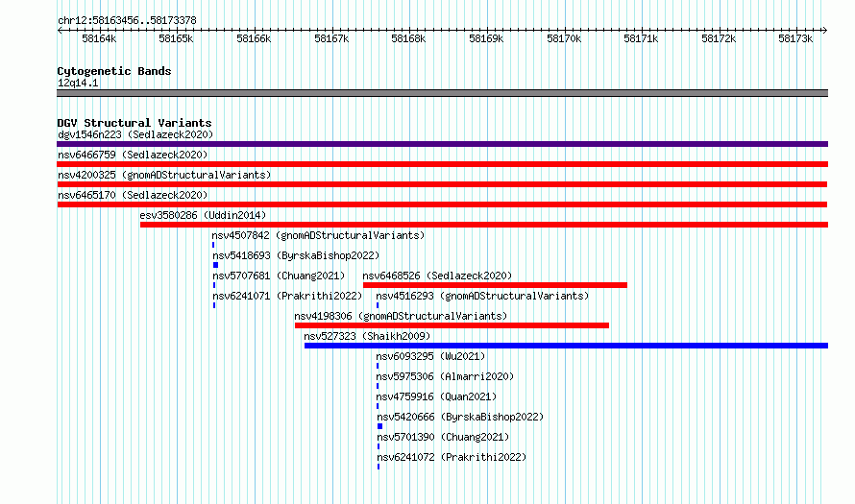Click the nsv6468526 red variant bar
The width and height of the screenshot is (855, 504).
(495, 285)
